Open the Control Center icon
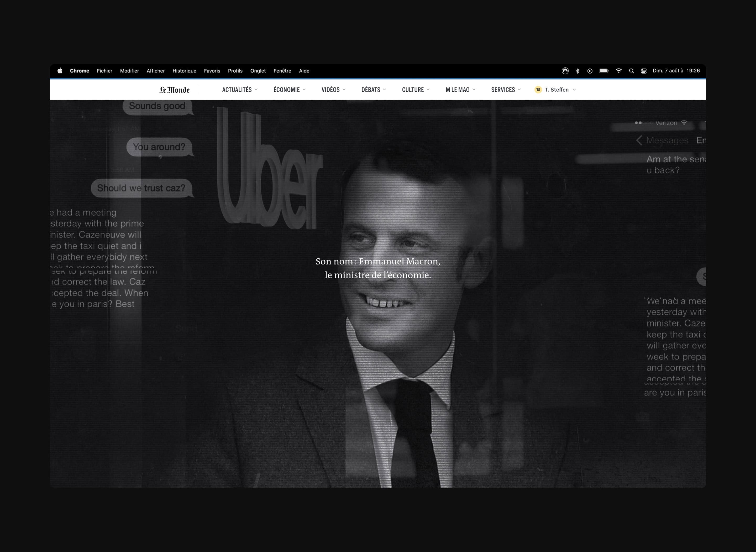 pos(644,71)
